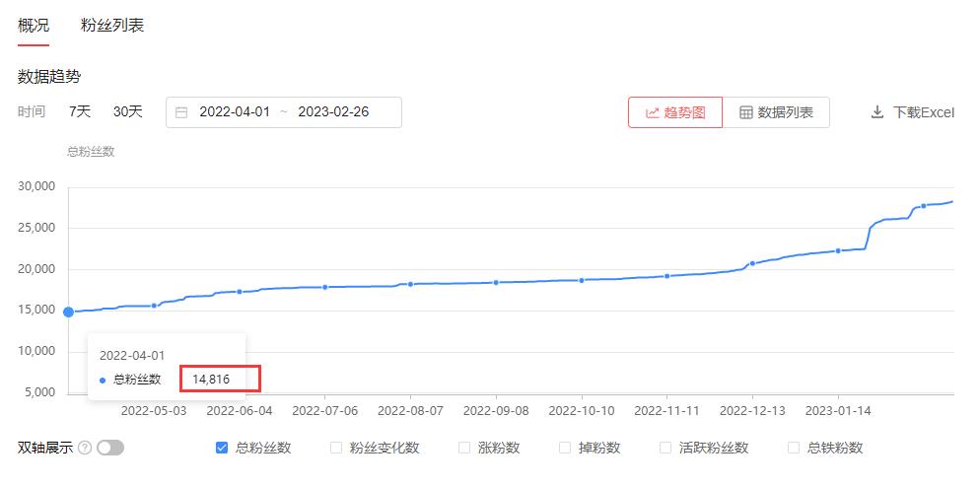Enable the 总铁粉数 checkbox
Image resolution: width=980 pixels, height=487 pixels.
tap(794, 448)
